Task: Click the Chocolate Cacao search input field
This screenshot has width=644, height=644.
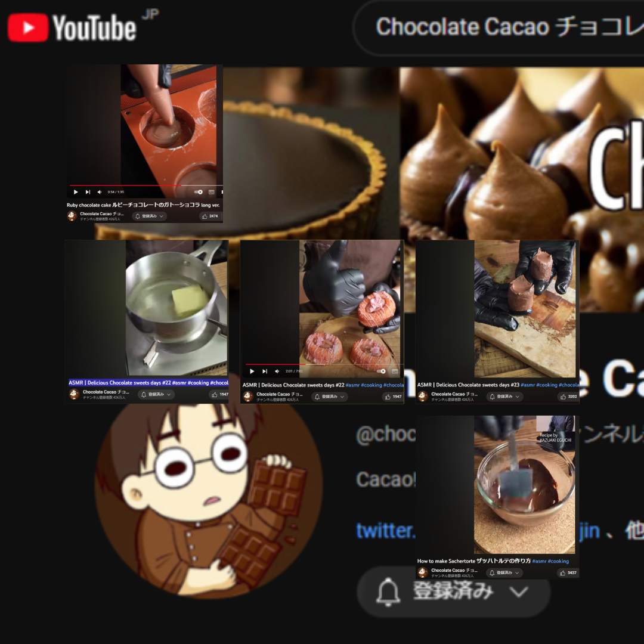Action: pos(499,27)
